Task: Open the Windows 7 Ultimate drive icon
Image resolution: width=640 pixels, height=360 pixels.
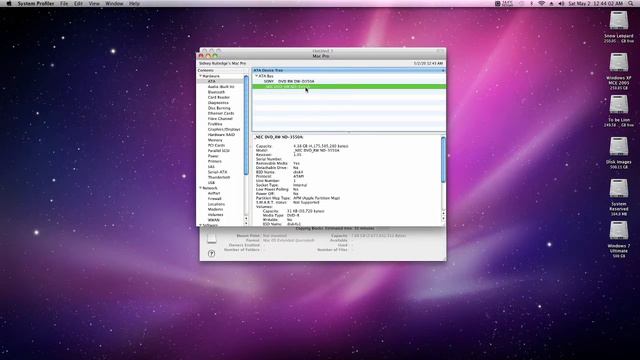Action: coord(618,231)
